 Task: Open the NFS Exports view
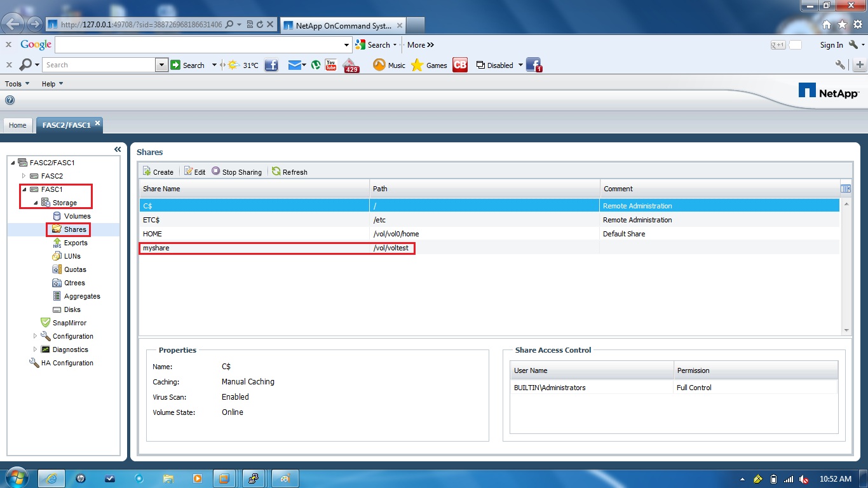[73, 243]
